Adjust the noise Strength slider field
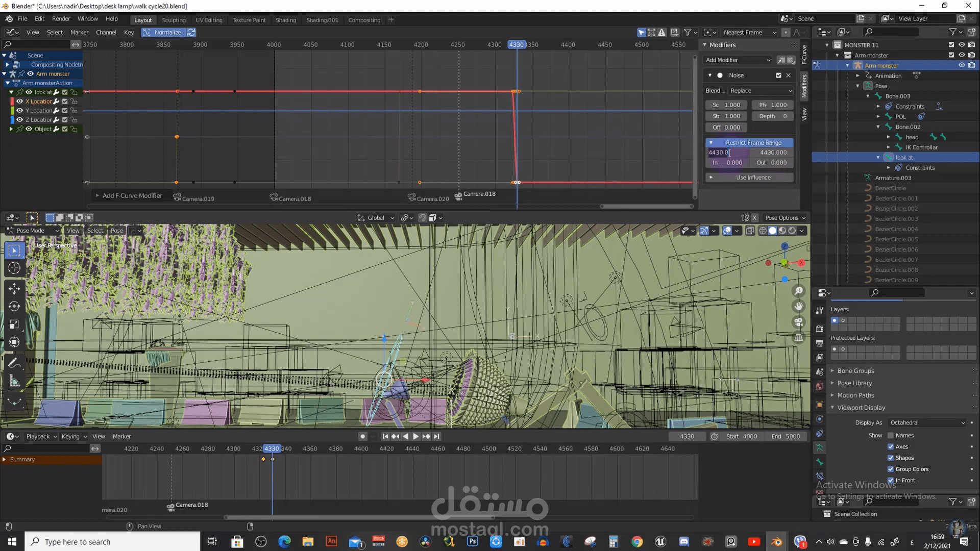The image size is (980, 551). 727,116
